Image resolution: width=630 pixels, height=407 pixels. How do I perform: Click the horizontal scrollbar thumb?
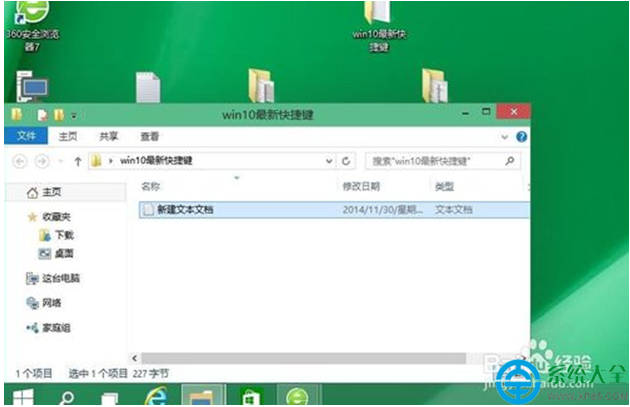coord(304,358)
